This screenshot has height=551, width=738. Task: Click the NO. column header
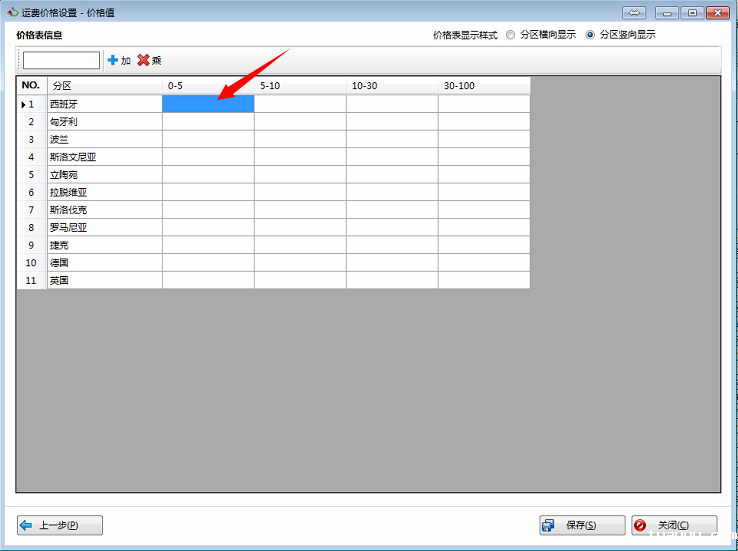pyautogui.click(x=32, y=86)
